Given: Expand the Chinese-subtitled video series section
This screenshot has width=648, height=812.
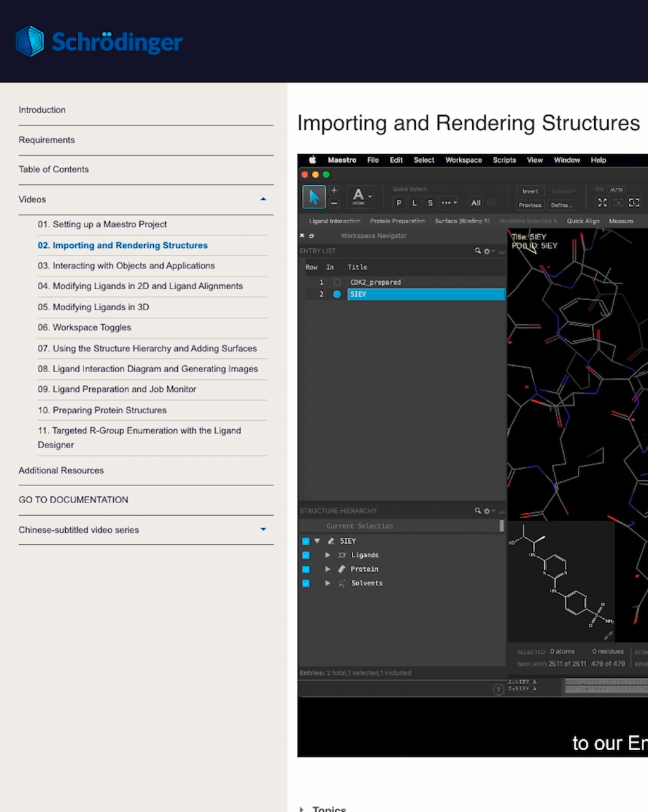Looking at the screenshot, I should [x=263, y=530].
